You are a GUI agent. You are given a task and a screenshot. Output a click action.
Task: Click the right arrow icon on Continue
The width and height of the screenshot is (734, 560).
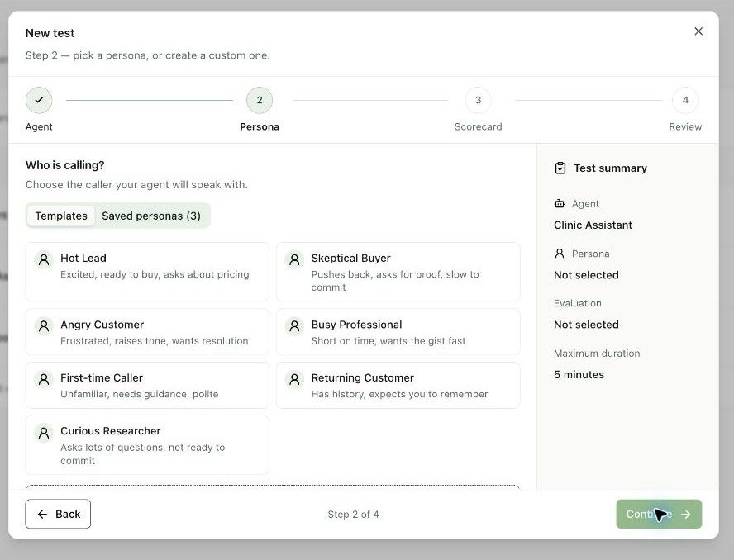pyautogui.click(x=686, y=514)
